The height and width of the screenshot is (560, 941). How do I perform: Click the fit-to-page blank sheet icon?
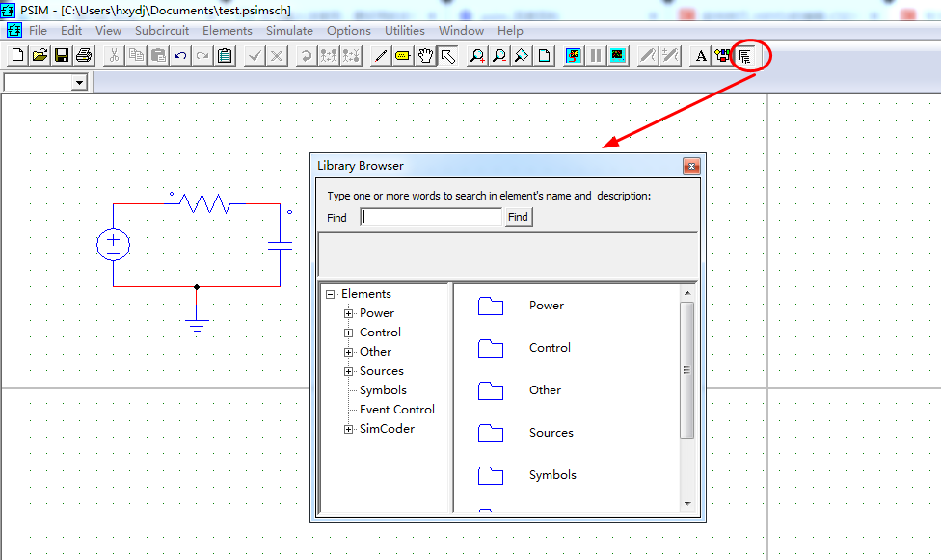(544, 56)
